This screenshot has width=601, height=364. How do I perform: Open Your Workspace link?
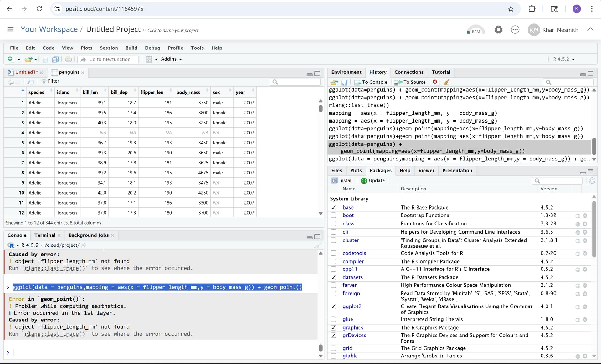click(49, 29)
